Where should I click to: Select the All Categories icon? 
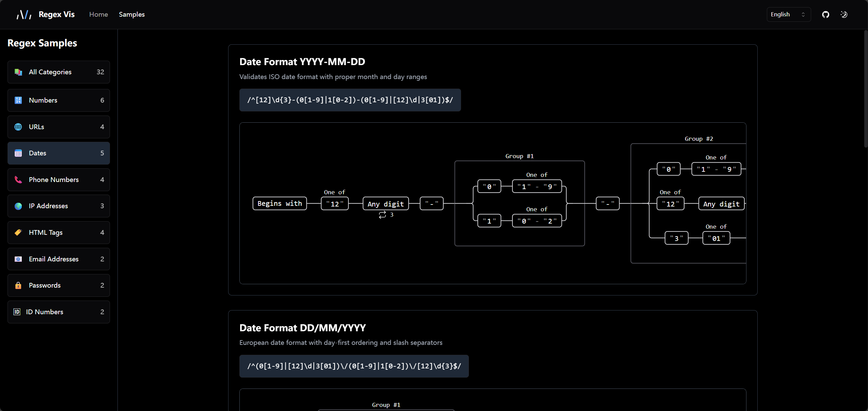coord(18,72)
